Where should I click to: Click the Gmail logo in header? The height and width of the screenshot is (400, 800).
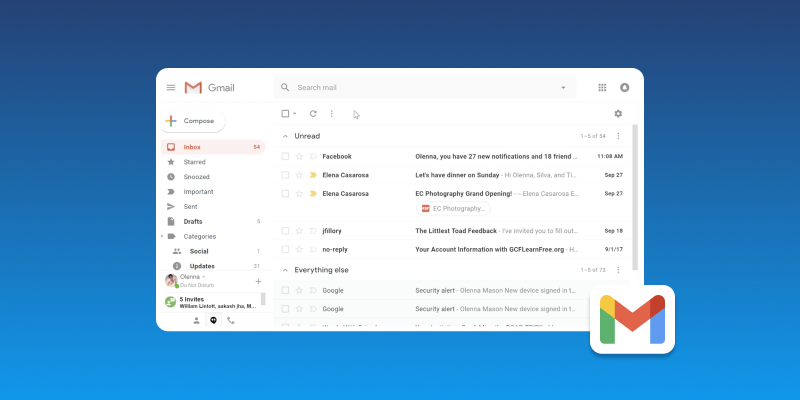[x=209, y=88]
